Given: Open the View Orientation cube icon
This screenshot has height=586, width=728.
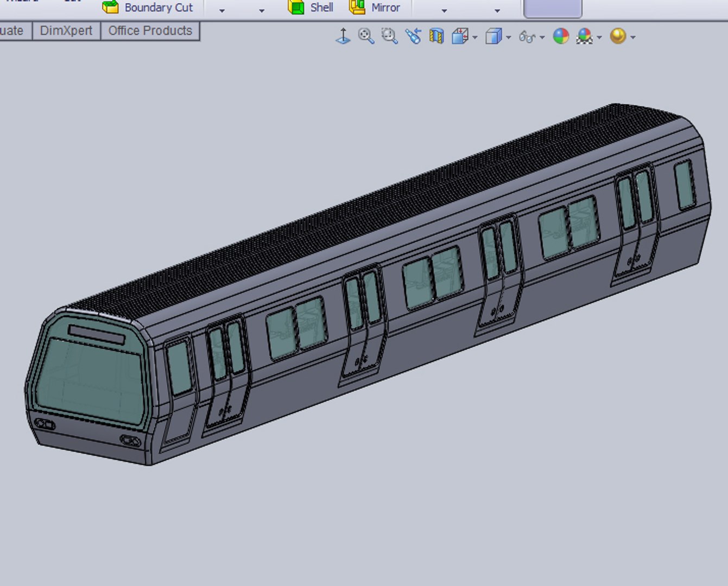Looking at the screenshot, I should (460, 36).
